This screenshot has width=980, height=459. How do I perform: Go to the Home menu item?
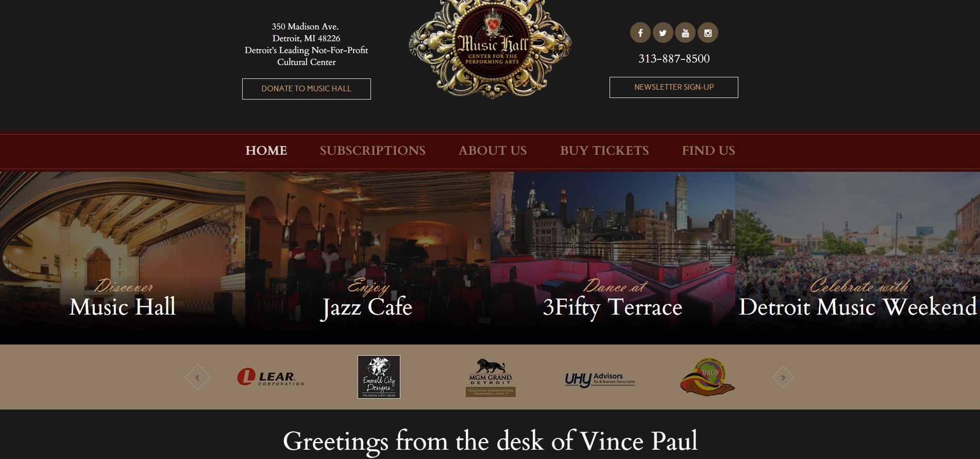click(x=266, y=151)
